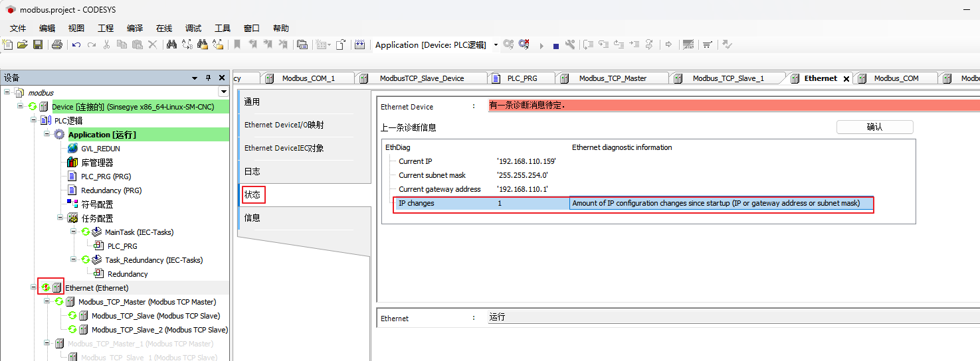Click the Save project icon
The image size is (980, 361).
pyautogui.click(x=38, y=44)
